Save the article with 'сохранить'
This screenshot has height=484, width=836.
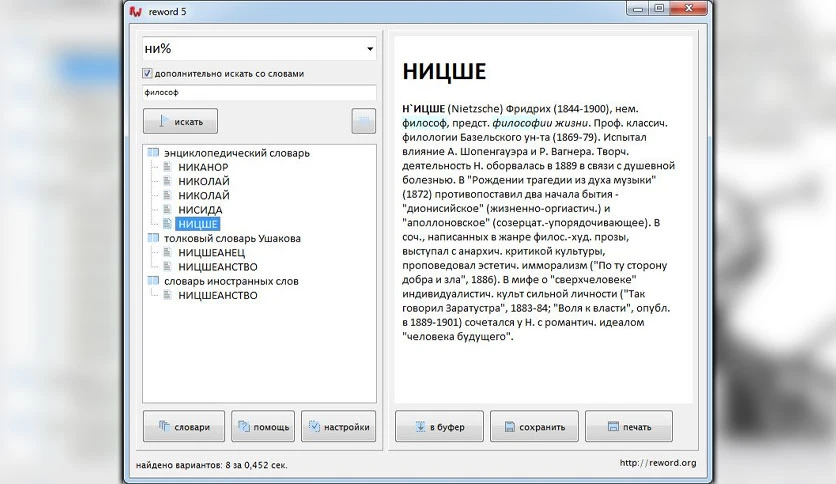coord(534,426)
